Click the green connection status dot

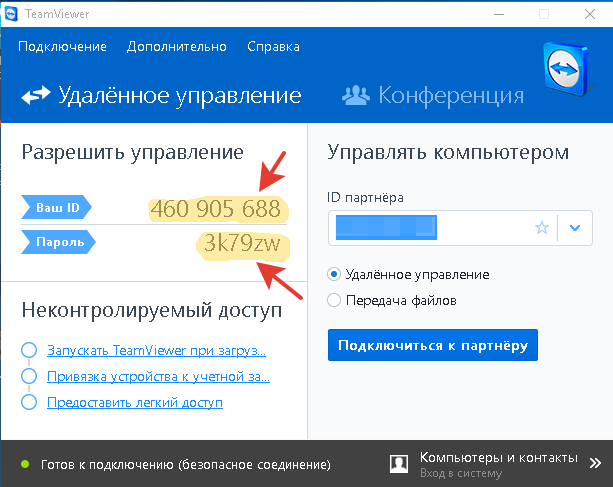point(25,464)
